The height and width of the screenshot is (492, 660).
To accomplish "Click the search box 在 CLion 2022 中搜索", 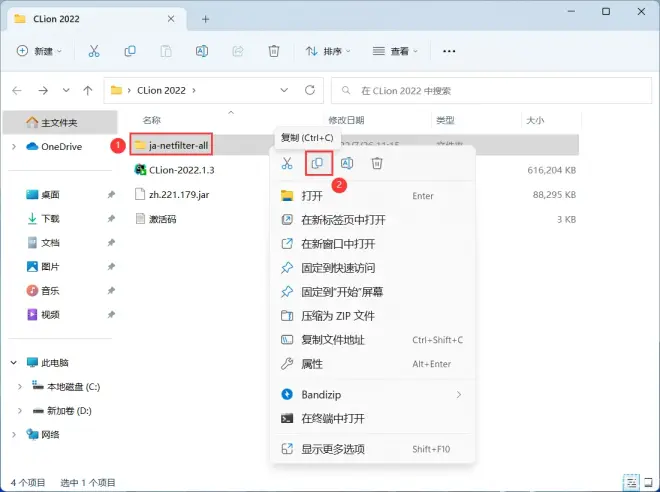I will (491, 90).
